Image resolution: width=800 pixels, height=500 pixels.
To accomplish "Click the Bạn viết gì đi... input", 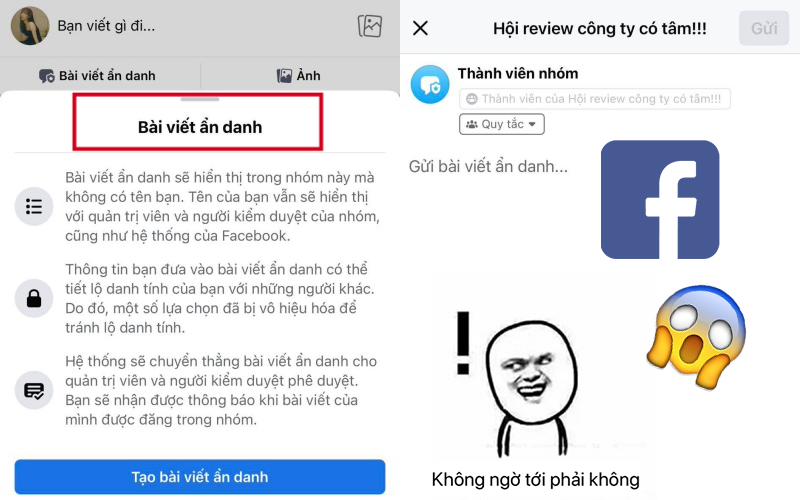I will click(x=106, y=26).
